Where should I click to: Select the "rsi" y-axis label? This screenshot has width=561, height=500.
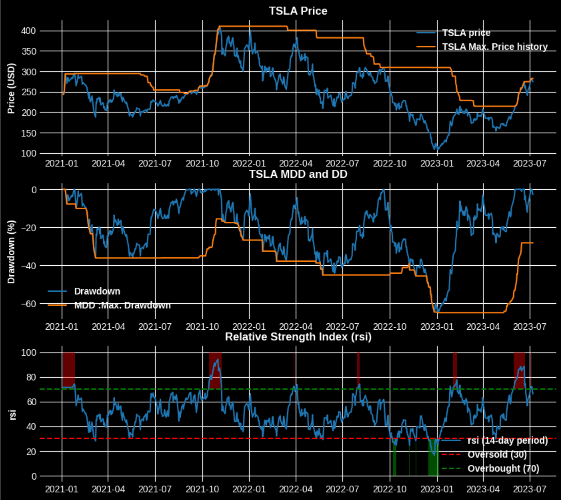[x=12, y=415]
